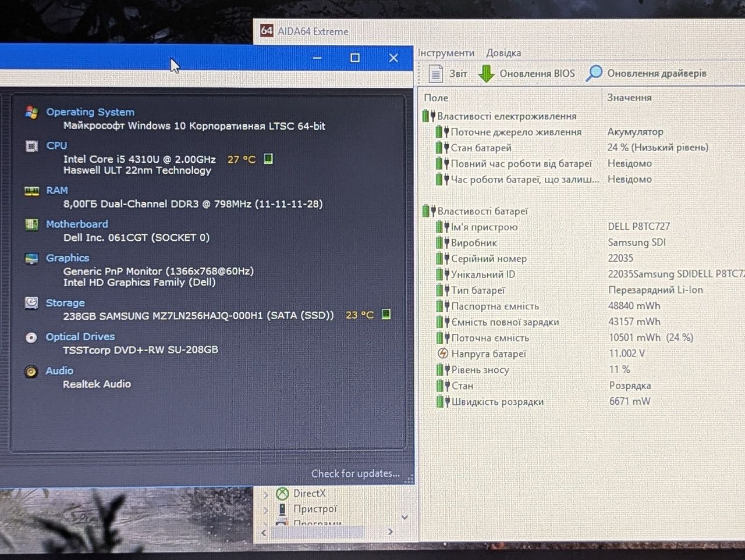
Task: Click the Graphics monitor icon in Speccy
Action: pos(31,258)
